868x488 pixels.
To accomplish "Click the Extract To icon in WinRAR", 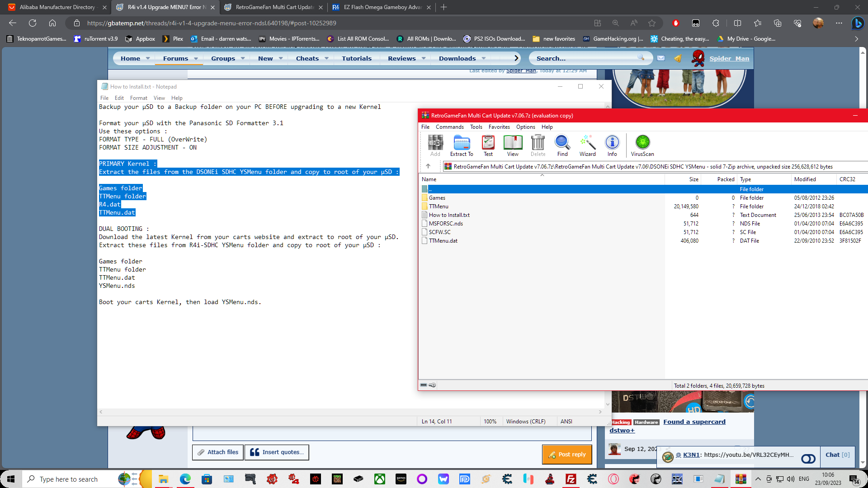I will [x=462, y=145].
